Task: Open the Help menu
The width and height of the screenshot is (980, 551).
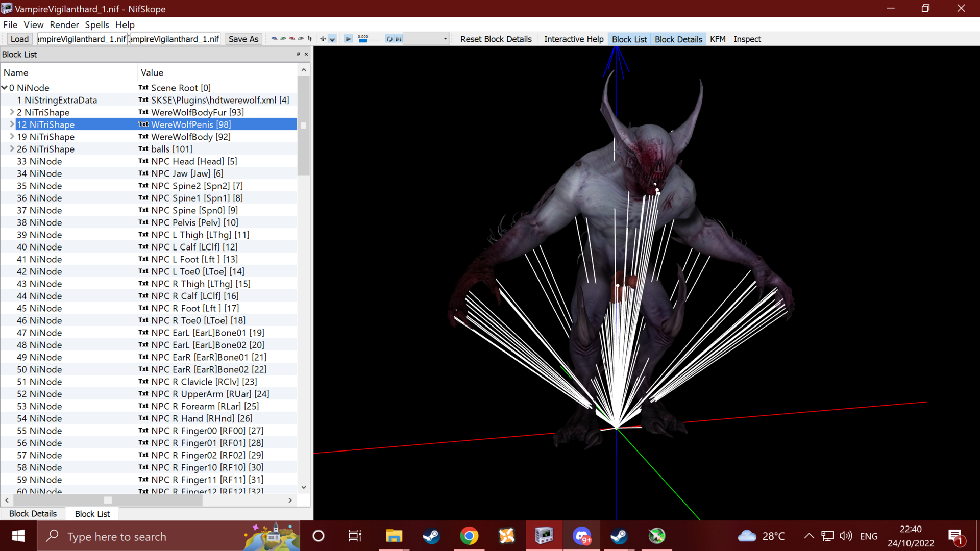Action: [125, 24]
